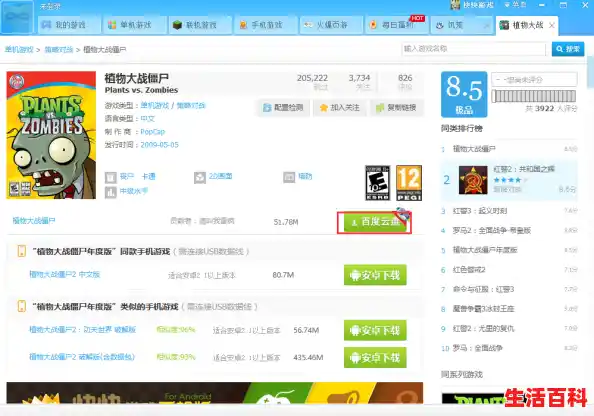Switch to the 单机游戏 tab

tap(135, 25)
